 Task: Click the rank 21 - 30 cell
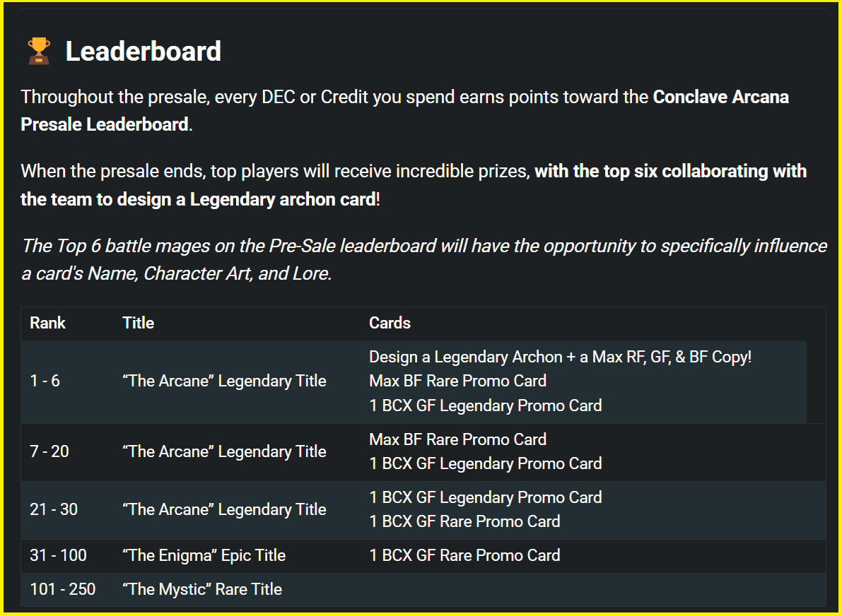click(x=54, y=509)
